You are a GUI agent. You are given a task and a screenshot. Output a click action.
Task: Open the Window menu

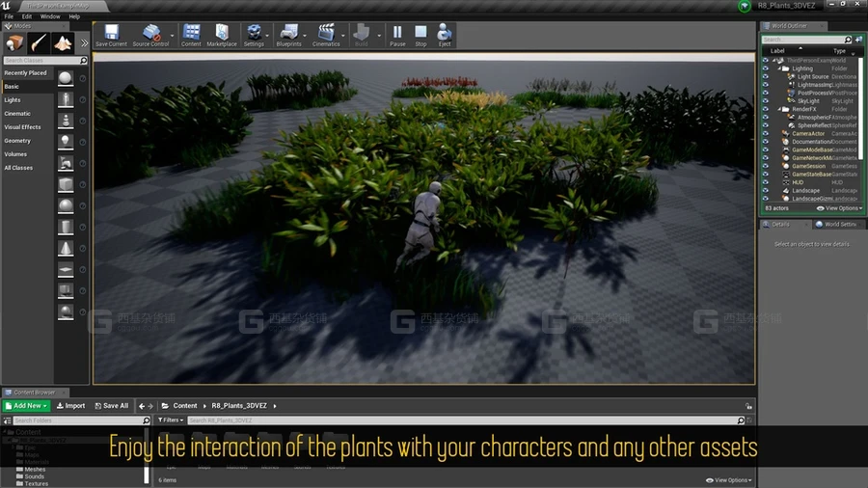pos(50,16)
